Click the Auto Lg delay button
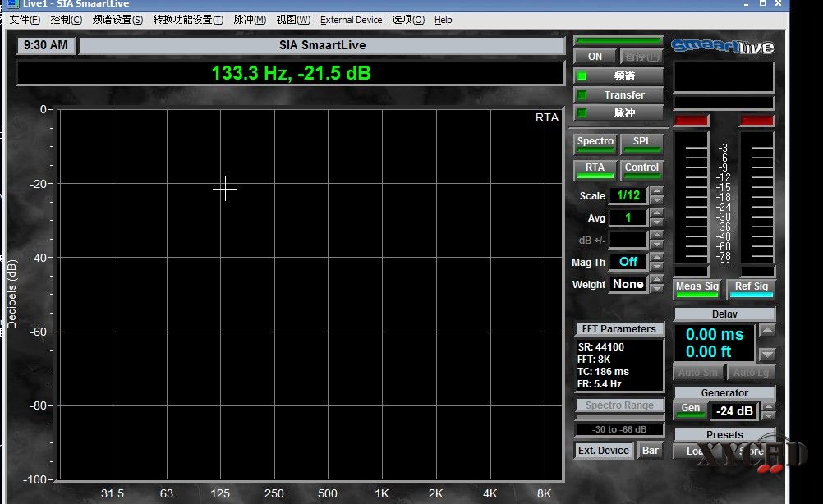This screenshot has height=504, width=823. [x=751, y=373]
